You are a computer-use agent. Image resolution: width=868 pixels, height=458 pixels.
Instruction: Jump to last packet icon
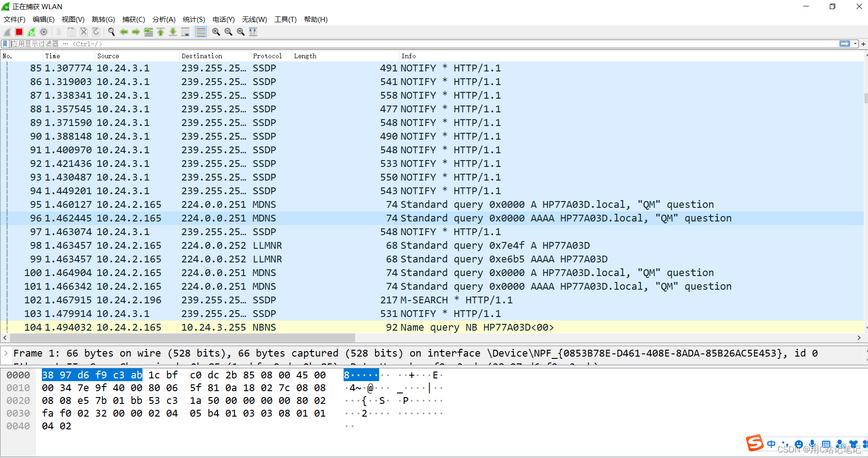[x=173, y=32]
